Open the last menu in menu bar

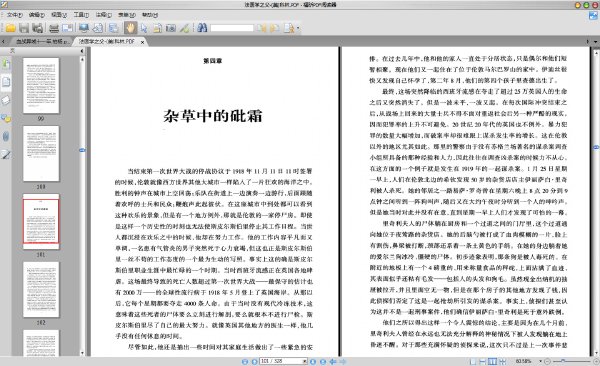coord(150,15)
